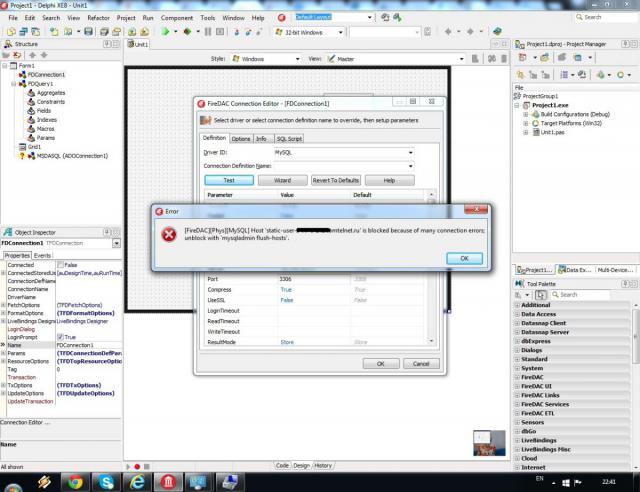Click the Tool Palette search field
The height and width of the screenshot is (492, 640).
click(x=580, y=294)
